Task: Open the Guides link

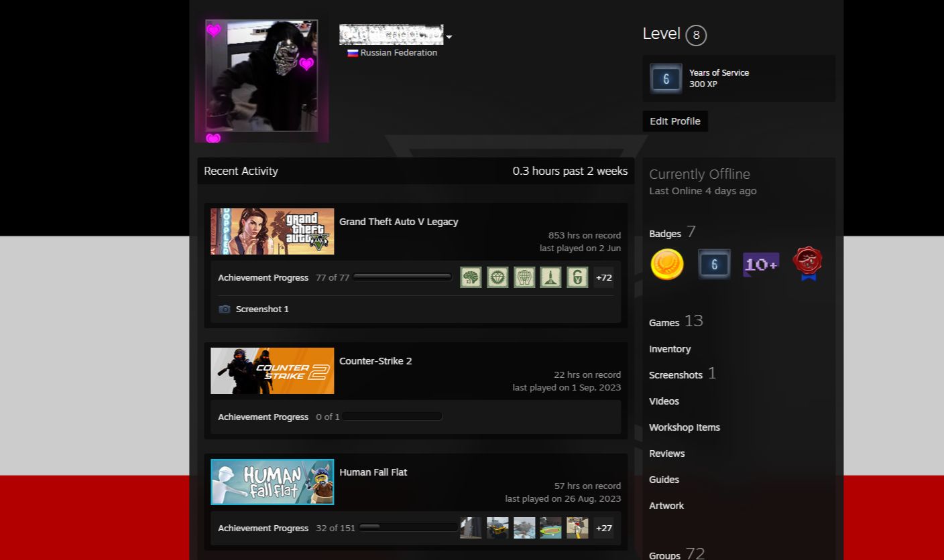Action: pos(664,480)
